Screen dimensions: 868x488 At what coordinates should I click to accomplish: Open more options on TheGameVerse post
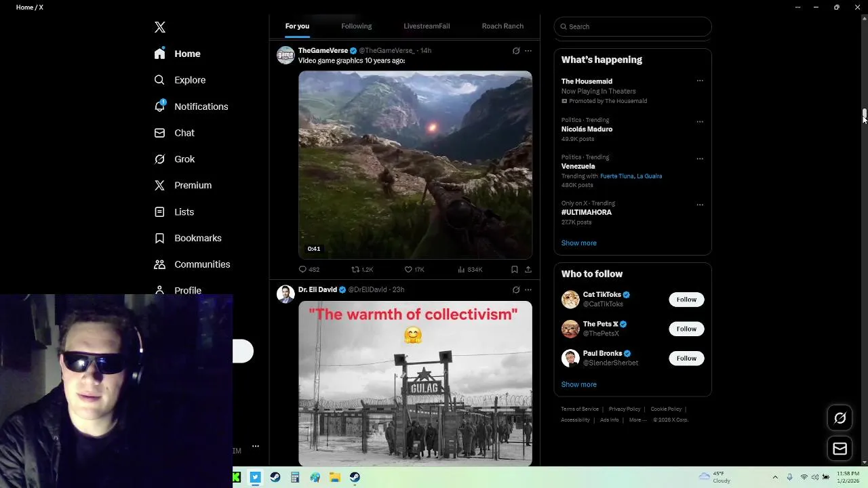tap(528, 51)
